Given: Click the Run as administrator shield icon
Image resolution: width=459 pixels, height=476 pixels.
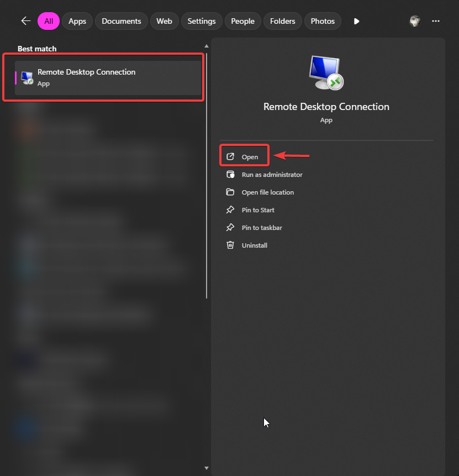Looking at the screenshot, I should 230,174.
